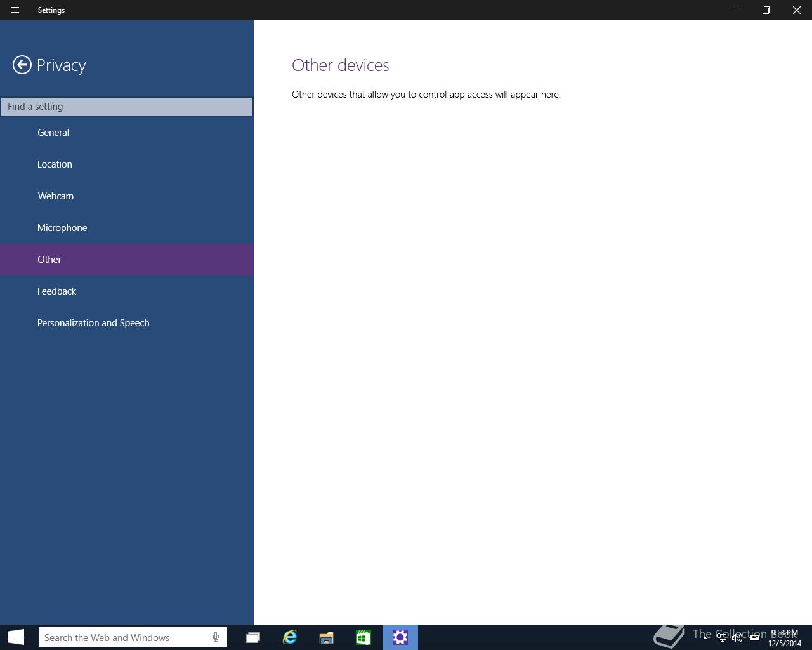
Task: Minimize the Settings window
Action: click(x=736, y=10)
